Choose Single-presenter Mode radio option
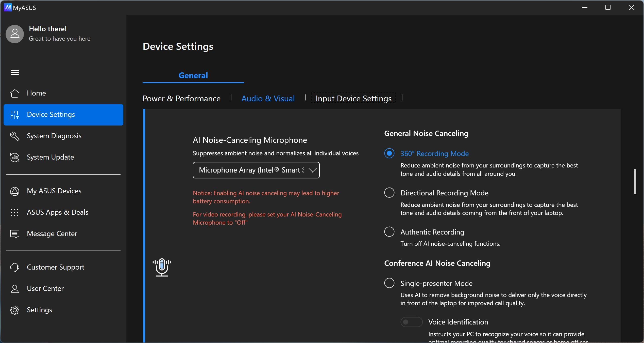644x343 pixels. (389, 283)
